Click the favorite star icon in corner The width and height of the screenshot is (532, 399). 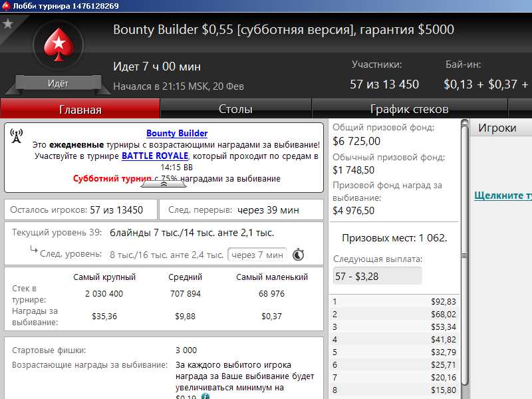coord(7,24)
